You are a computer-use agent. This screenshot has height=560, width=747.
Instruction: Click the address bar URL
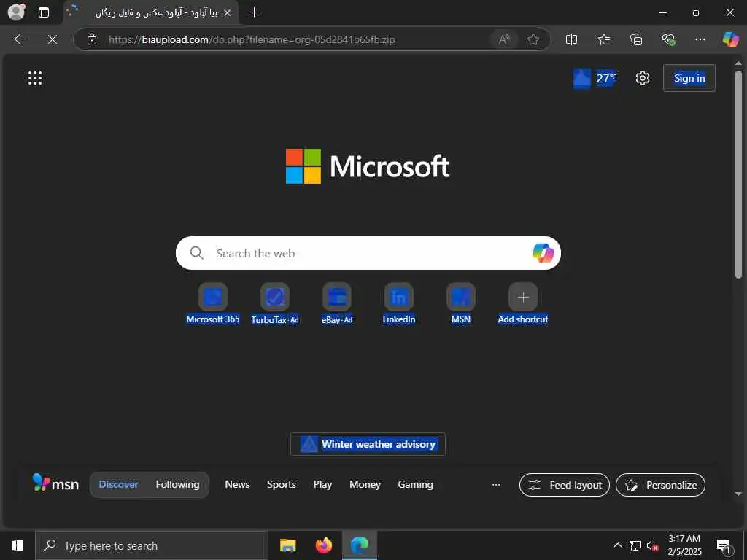[x=252, y=39]
